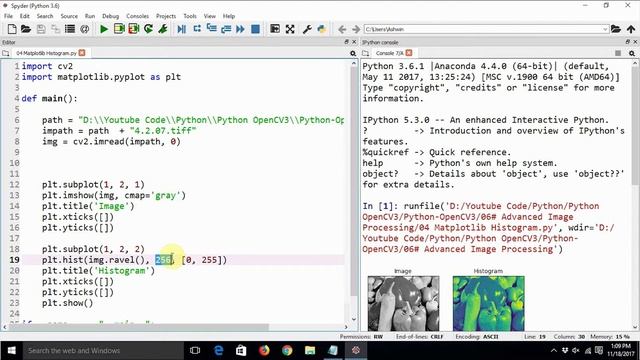Run the file with the green play button
This screenshot has height=360, width=640.
point(104,29)
